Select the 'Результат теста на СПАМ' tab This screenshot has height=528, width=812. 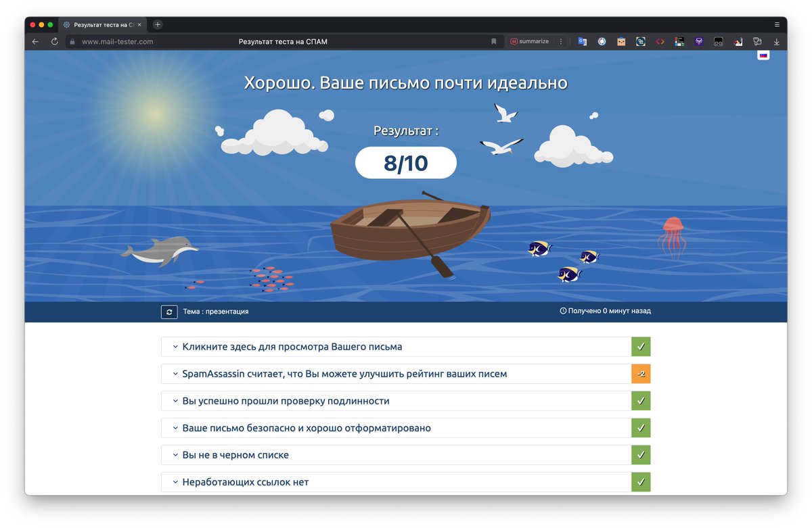[x=103, y=24]
